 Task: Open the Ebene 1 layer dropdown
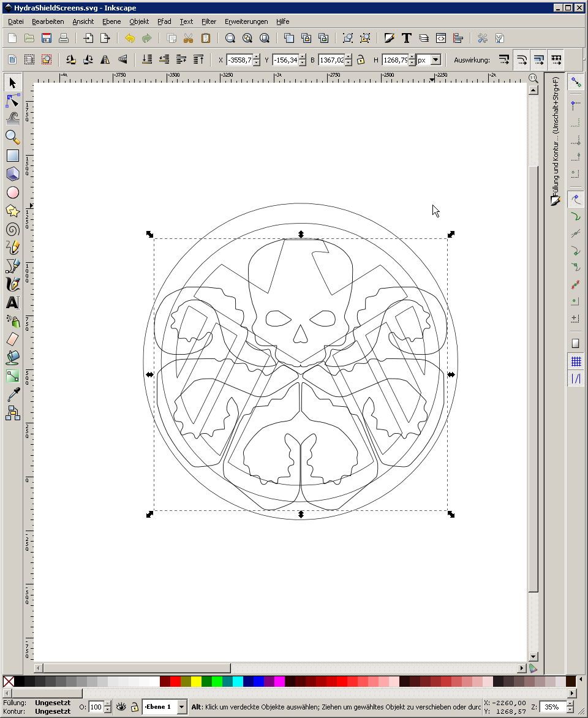[x=181, y=707]
